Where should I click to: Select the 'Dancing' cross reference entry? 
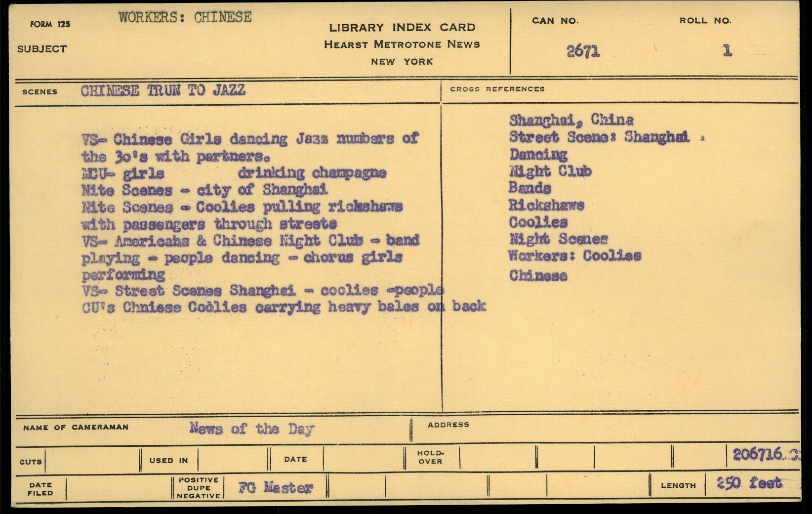pyautogui.click(x=538, y=155)
